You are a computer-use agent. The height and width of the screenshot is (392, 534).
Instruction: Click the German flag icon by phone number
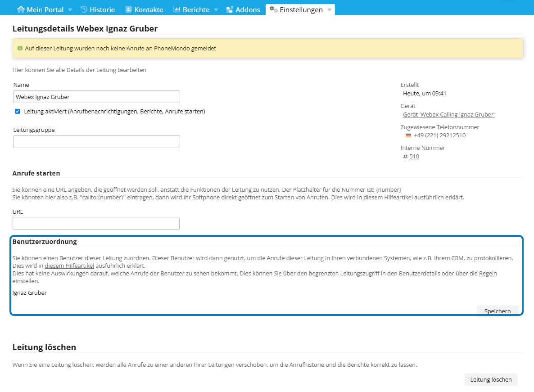pyautogui.click(x=408, y=135)
